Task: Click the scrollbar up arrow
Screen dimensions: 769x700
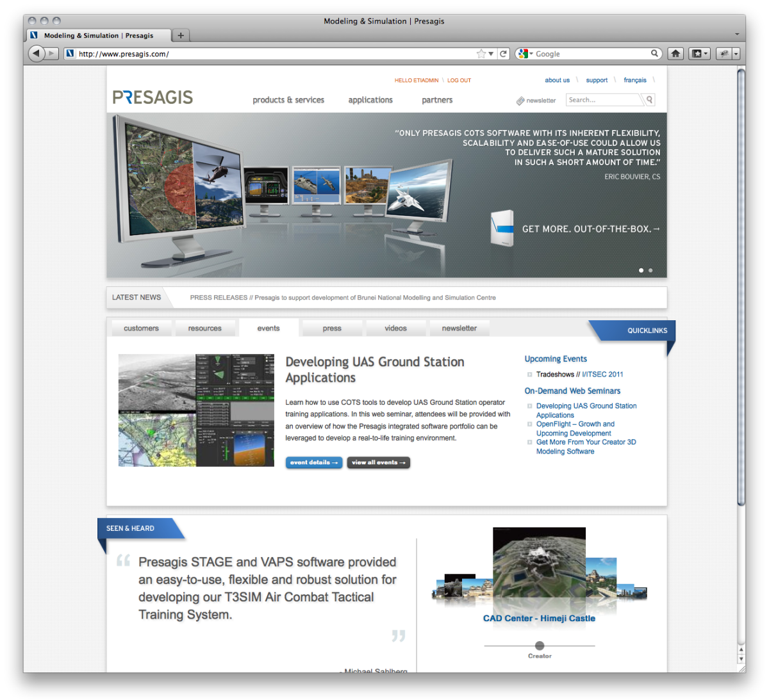Action: (741, 650)
